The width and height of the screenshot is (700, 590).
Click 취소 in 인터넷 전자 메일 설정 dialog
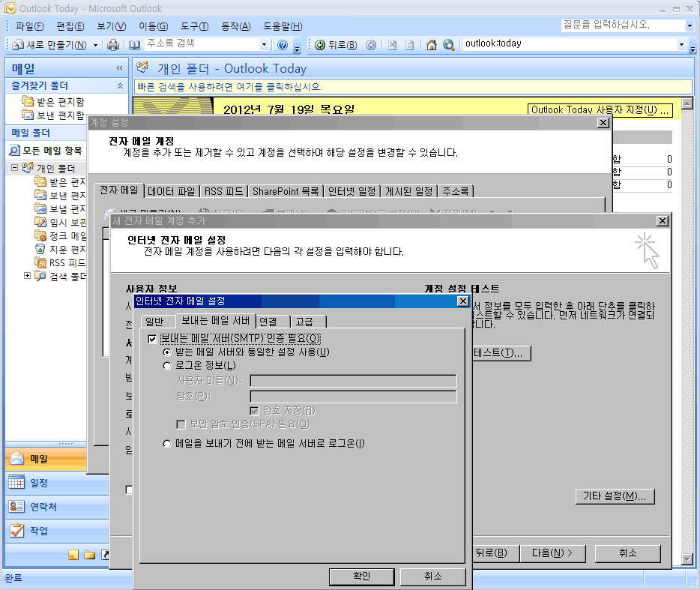coord(432,577)
